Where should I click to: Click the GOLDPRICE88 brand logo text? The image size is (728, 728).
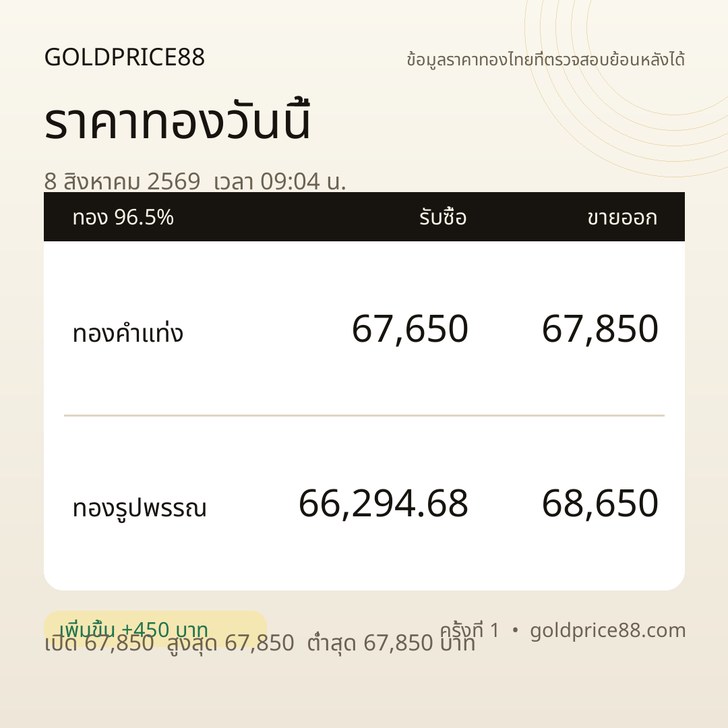[x=125, y=57]
